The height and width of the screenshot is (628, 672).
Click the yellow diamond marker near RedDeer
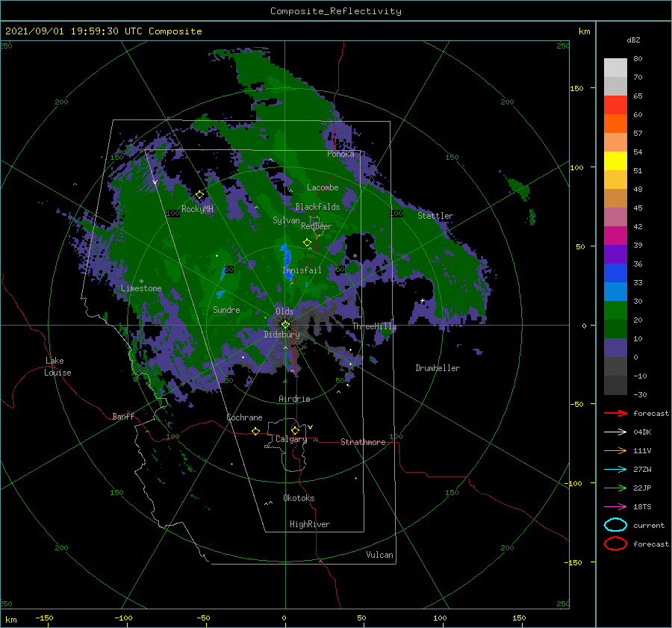(x=307, y=242)
